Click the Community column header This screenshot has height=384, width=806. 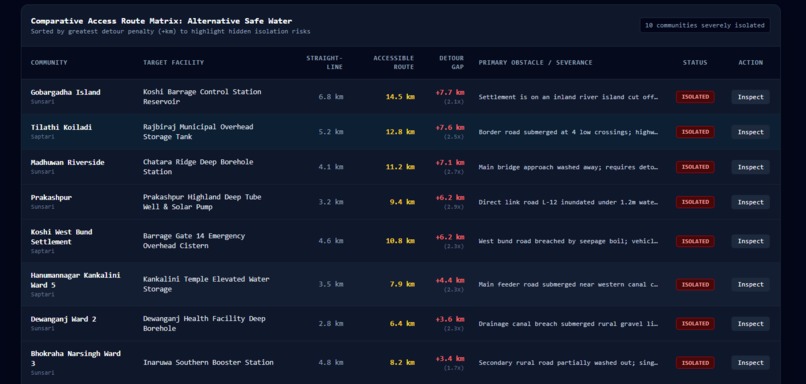point(49,62)
